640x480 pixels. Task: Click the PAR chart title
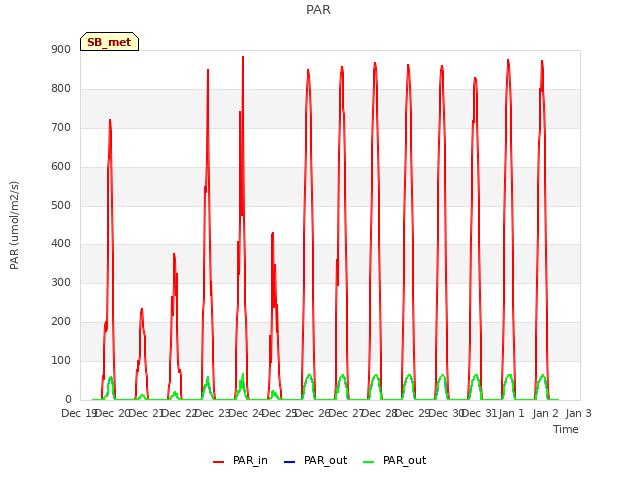[x=318, y=10]
